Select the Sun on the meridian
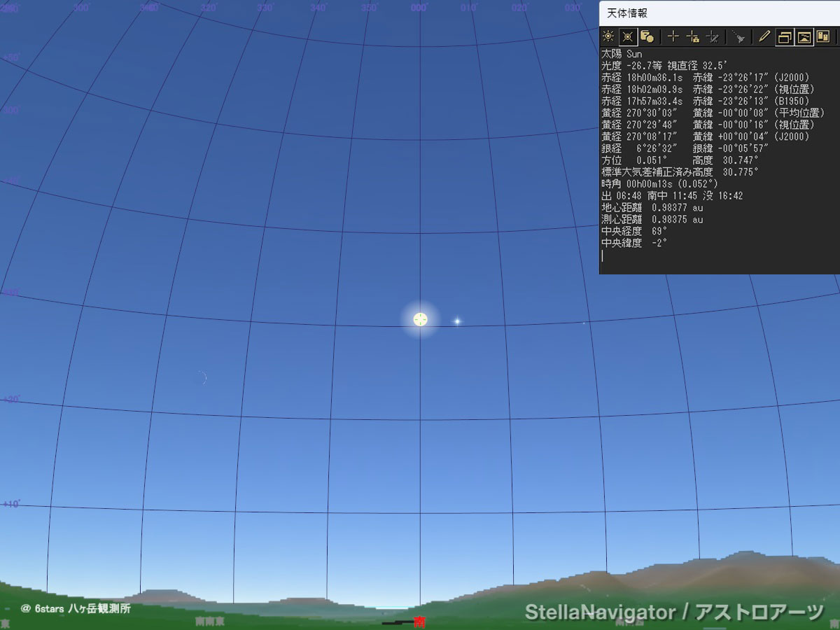840x630 pixels. [x=420, y=319]
